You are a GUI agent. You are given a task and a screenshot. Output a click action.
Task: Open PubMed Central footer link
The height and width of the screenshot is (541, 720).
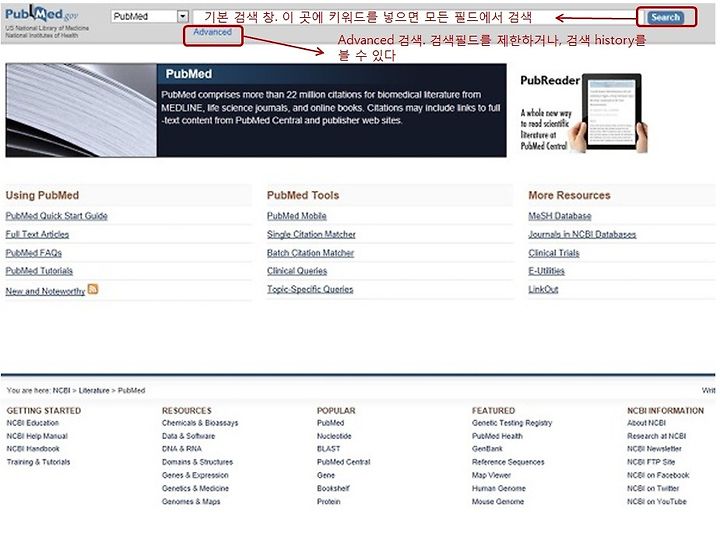[343, 462]
